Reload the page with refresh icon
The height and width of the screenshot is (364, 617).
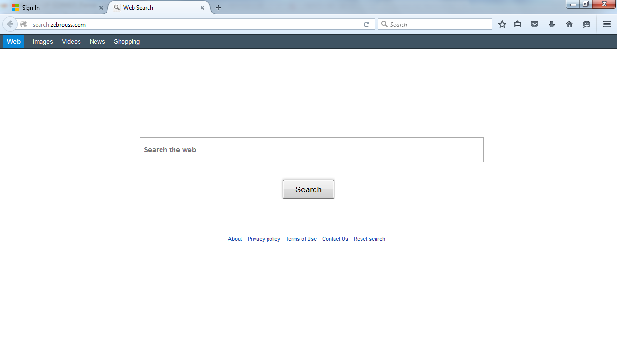pos(366,24)
